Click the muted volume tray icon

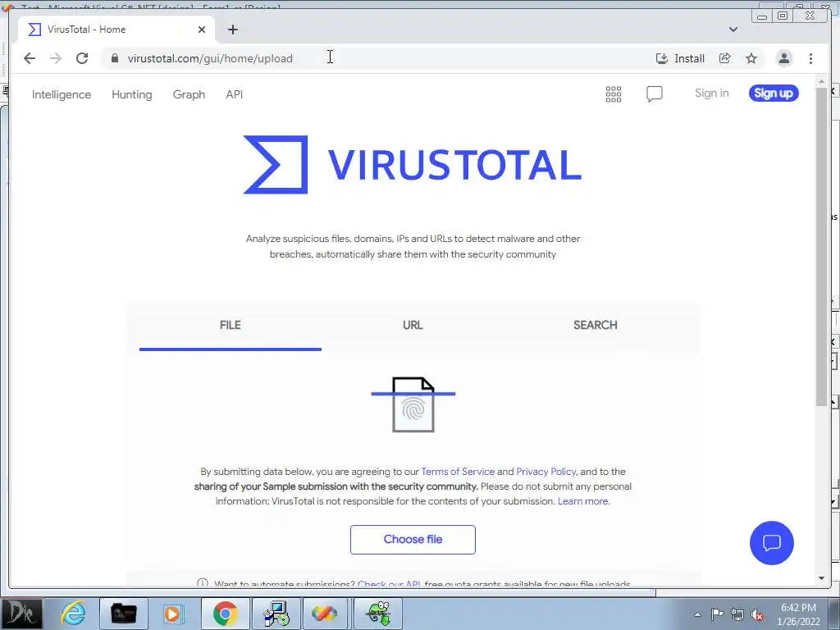pos(757,614)
